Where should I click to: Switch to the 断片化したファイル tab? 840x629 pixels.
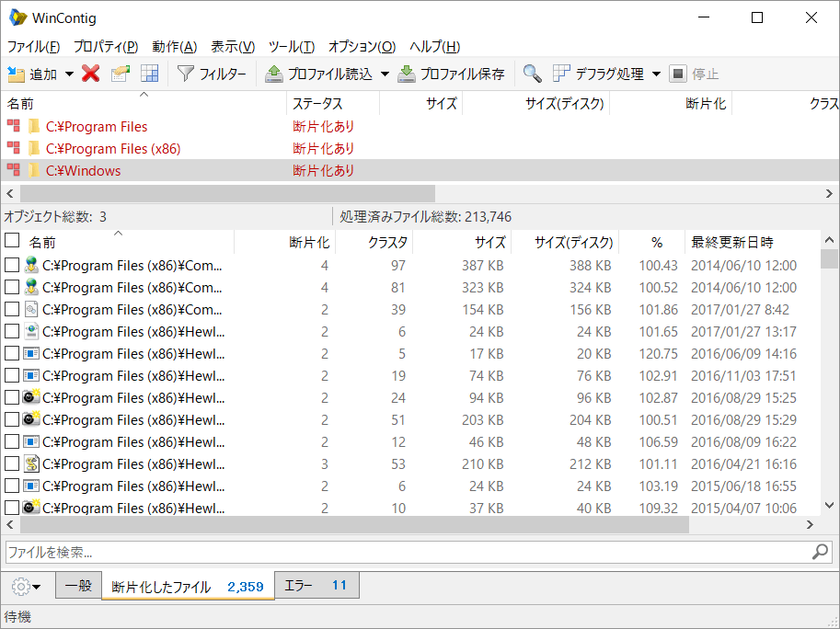(x=188, y=587)
